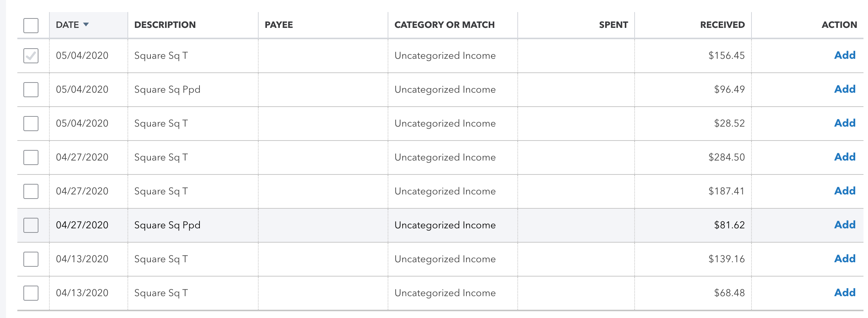The height and width of the screenshot is (318, 868).
Task: Click the DESCRIPTION column header
Action: point(165,25)
